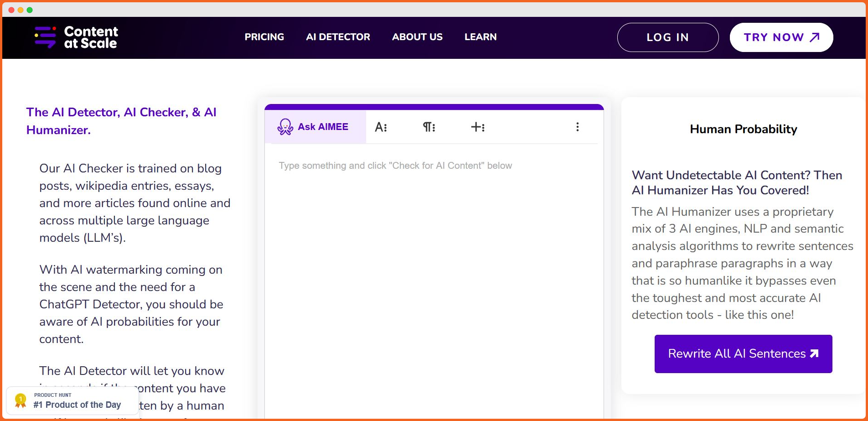
Task: Click the paragraph starting "The AI Humanizer uses"
Action: pyautogui.click(x=743, y=263)
